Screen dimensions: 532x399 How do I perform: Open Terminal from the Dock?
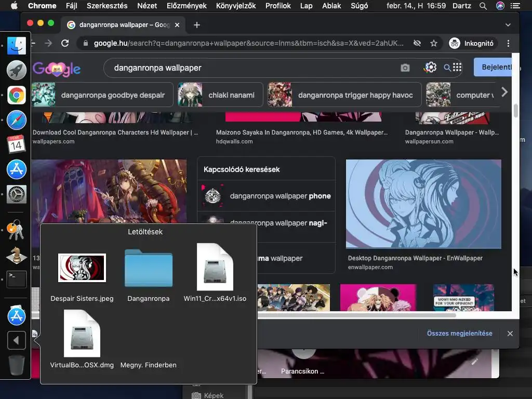(16, 279)
